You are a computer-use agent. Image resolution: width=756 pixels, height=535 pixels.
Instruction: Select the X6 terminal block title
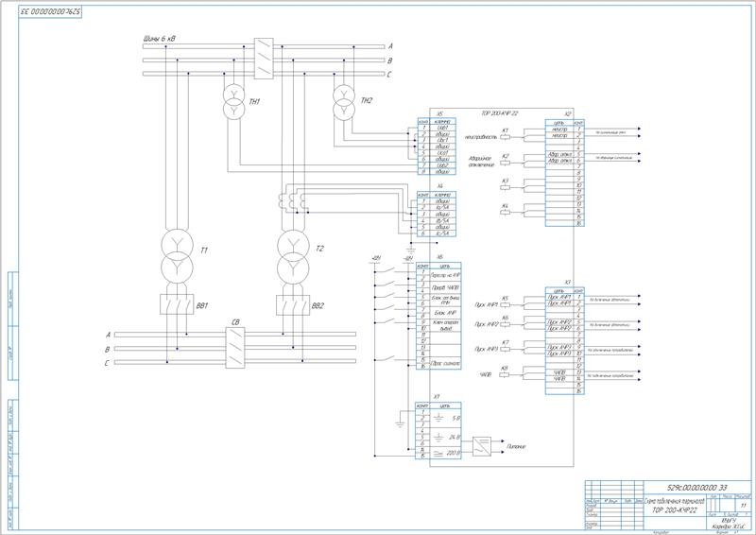(439, 258)
